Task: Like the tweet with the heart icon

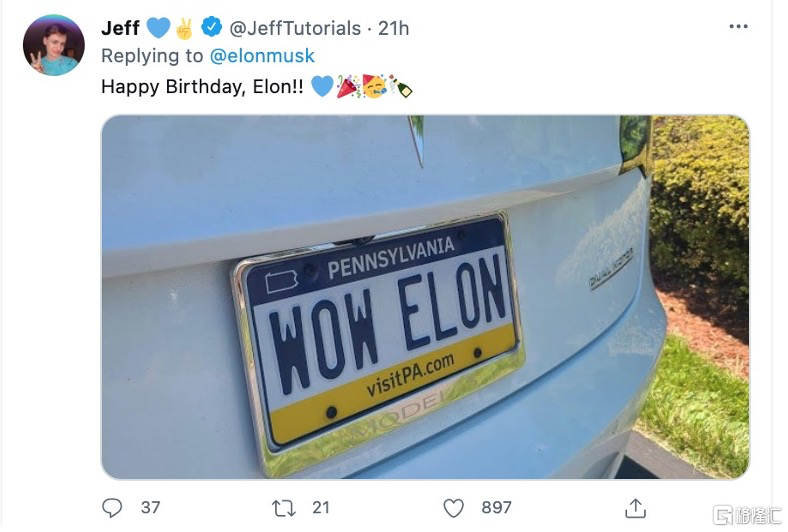Action: tap(454, 507)
